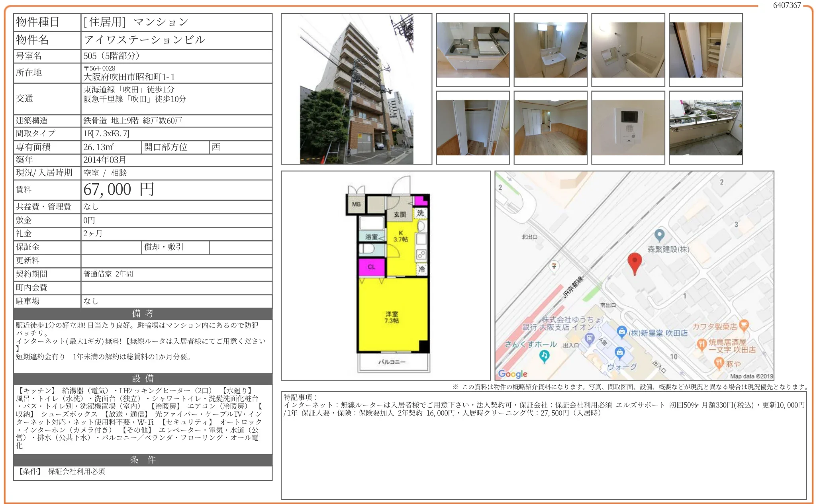Open the washbasin vanity photo thumbnail
The width and height of the screenshot is (819, 504).
click(x=551, y=50)
